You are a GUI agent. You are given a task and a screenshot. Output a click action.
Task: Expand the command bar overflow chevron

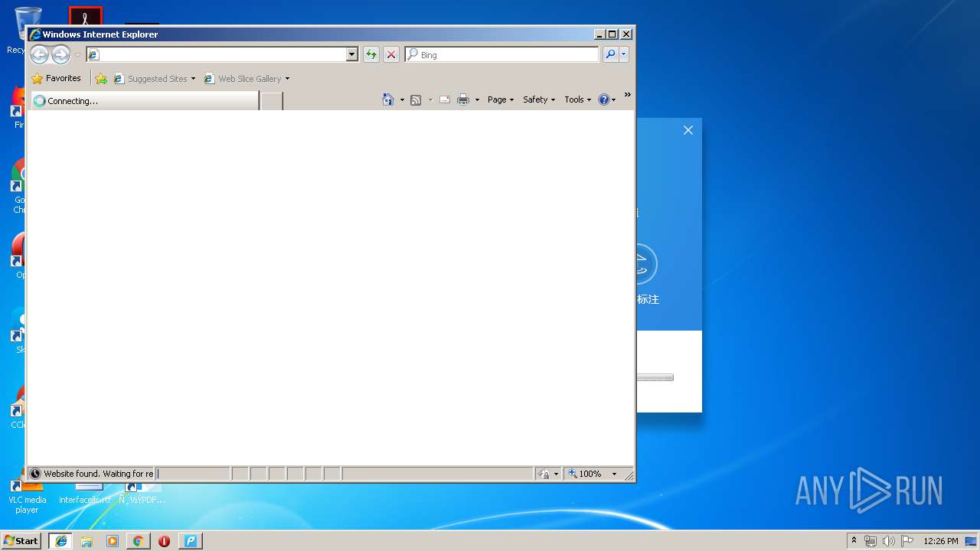tap(628, 95)
